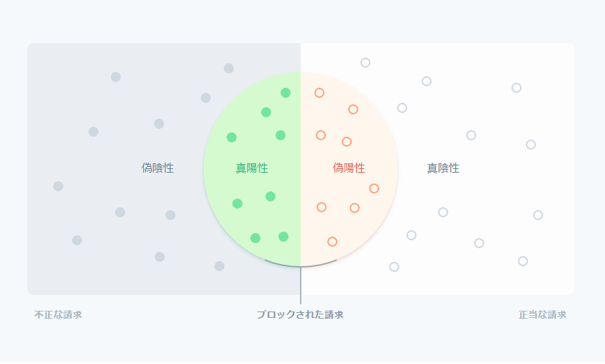Image resolution: width=605 pixels, height=364 pixels.
Task: Click the 偽陰性 label
Action: (158, 168)
